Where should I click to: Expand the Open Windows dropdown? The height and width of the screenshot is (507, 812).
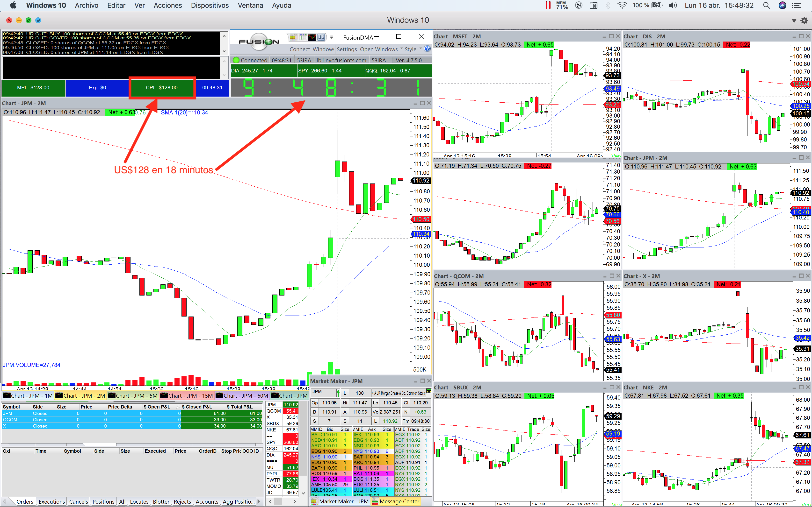pyautogui.click(x=381, y=49)
